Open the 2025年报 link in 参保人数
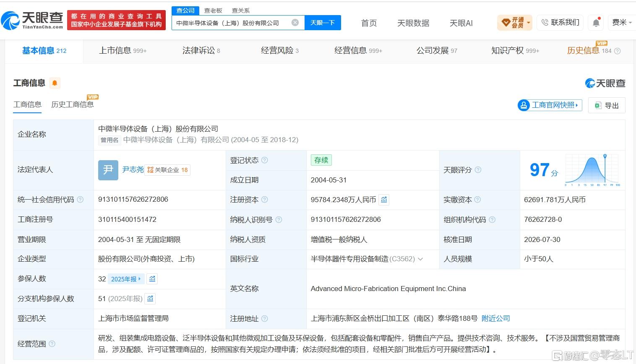 tap(126, 279)
